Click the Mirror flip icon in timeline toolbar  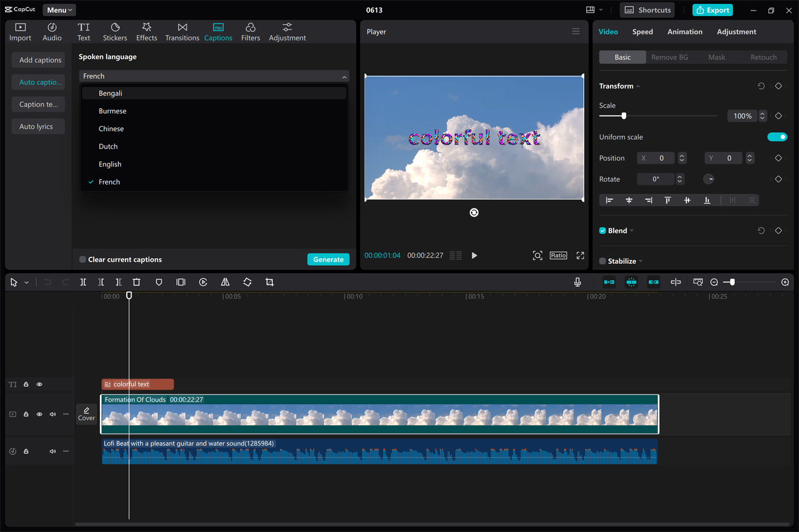[225, 282]
